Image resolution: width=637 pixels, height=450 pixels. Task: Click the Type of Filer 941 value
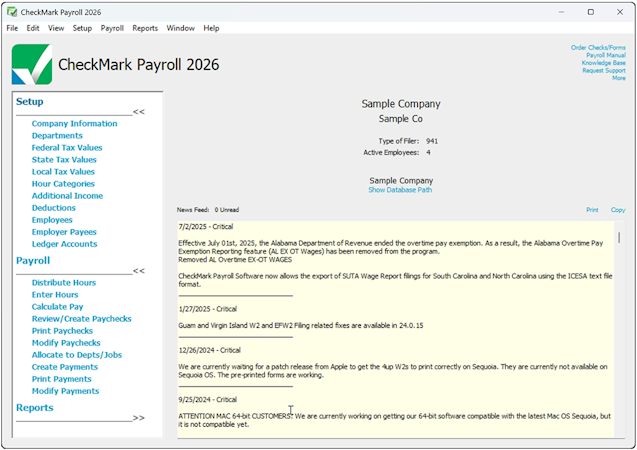coord(432,141)
